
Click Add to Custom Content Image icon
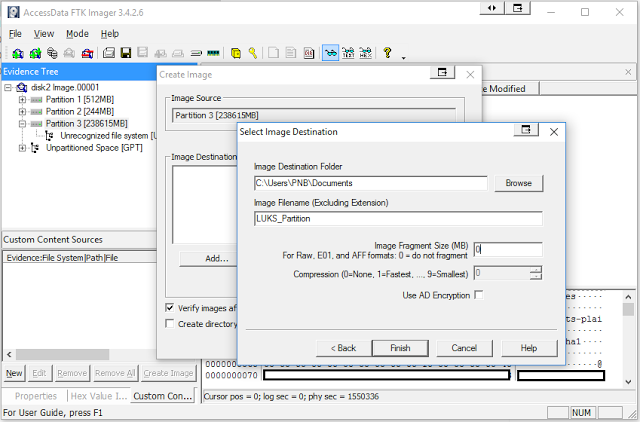(x=160, y=53)
